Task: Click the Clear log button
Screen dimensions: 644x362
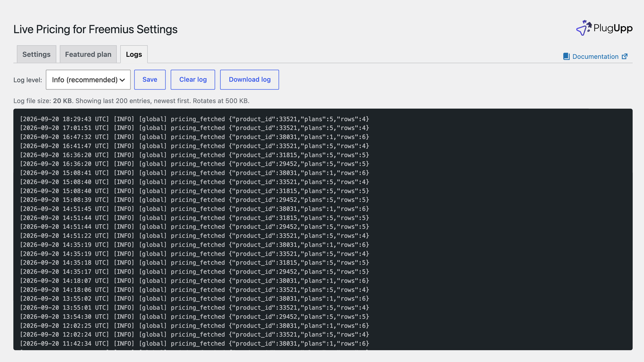Action: point(193,79)
